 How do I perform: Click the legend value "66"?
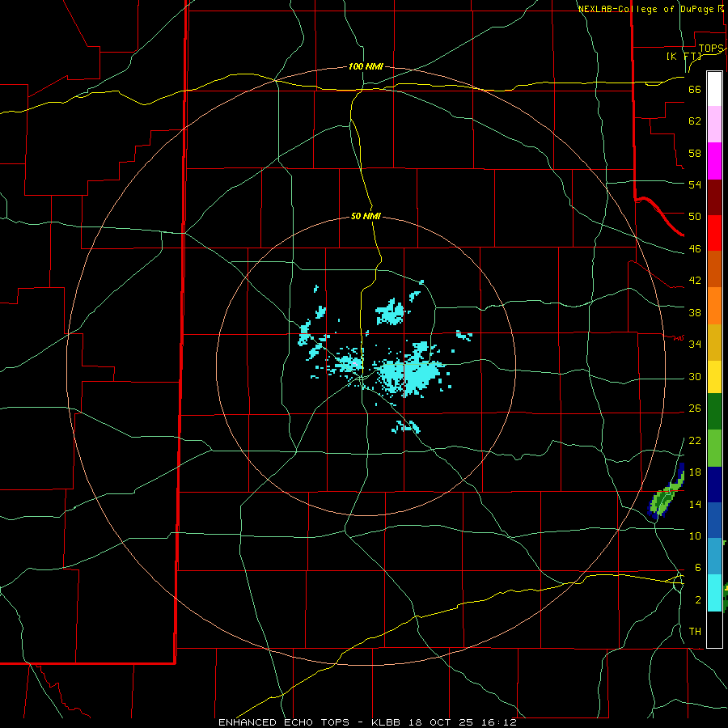[x=695, y=89]
